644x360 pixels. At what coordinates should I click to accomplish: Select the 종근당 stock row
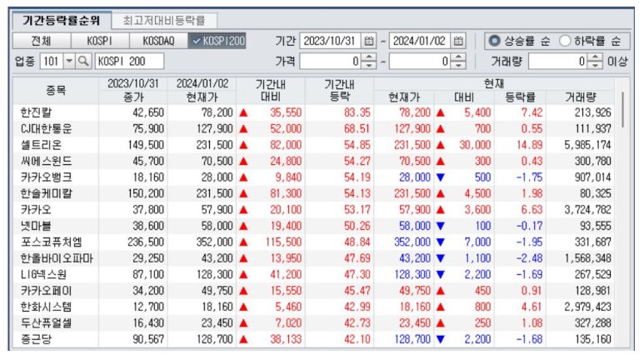tap(314, 339)
